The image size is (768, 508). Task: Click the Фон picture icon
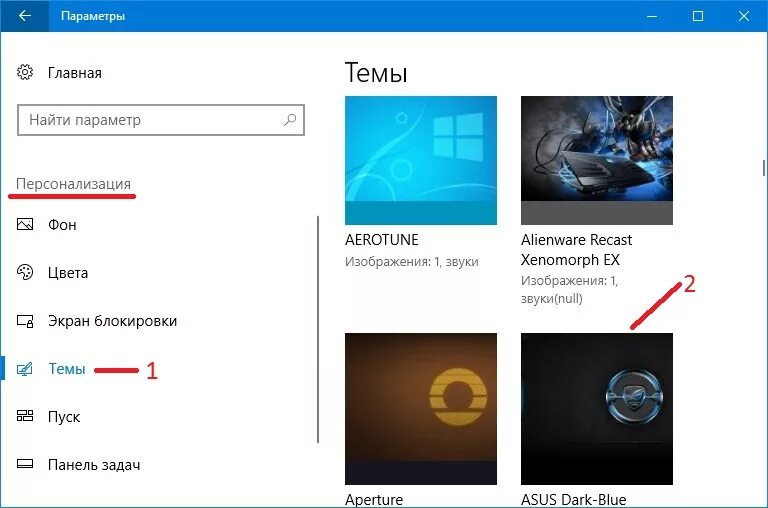pos(25,224)
